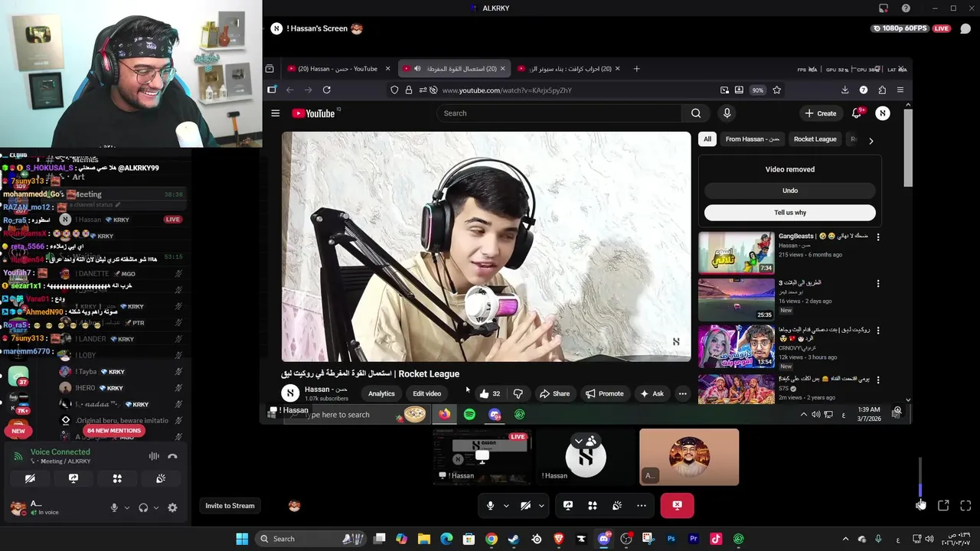Mute microphone in the Discord user panel
Viewport: 980px width, 551px height.
point(114,507)
